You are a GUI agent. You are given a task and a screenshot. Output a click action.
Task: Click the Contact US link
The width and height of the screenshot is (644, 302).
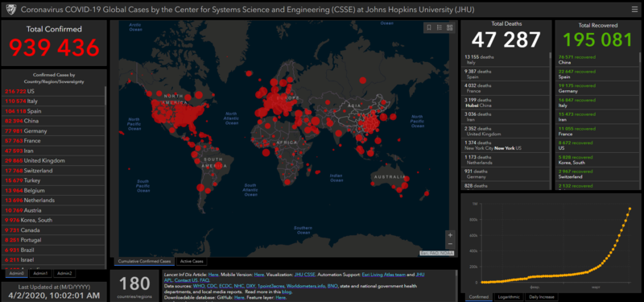[186, 280]
